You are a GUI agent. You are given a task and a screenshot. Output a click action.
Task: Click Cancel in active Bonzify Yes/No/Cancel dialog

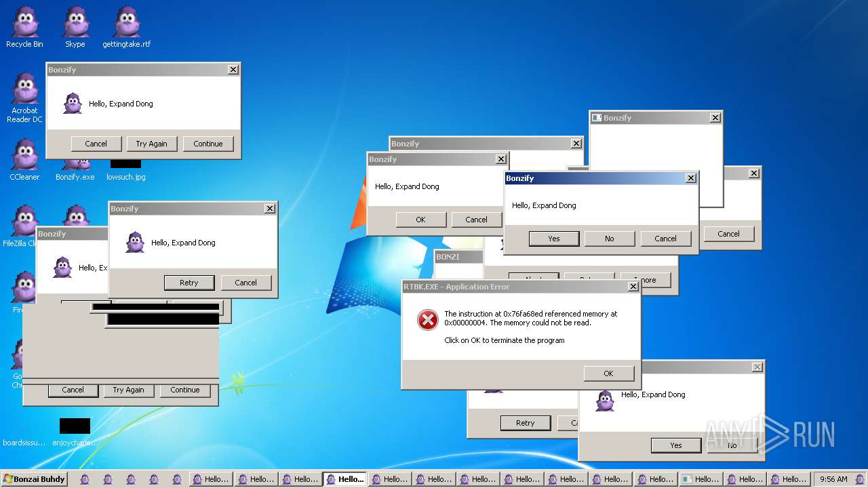(665, 239)
